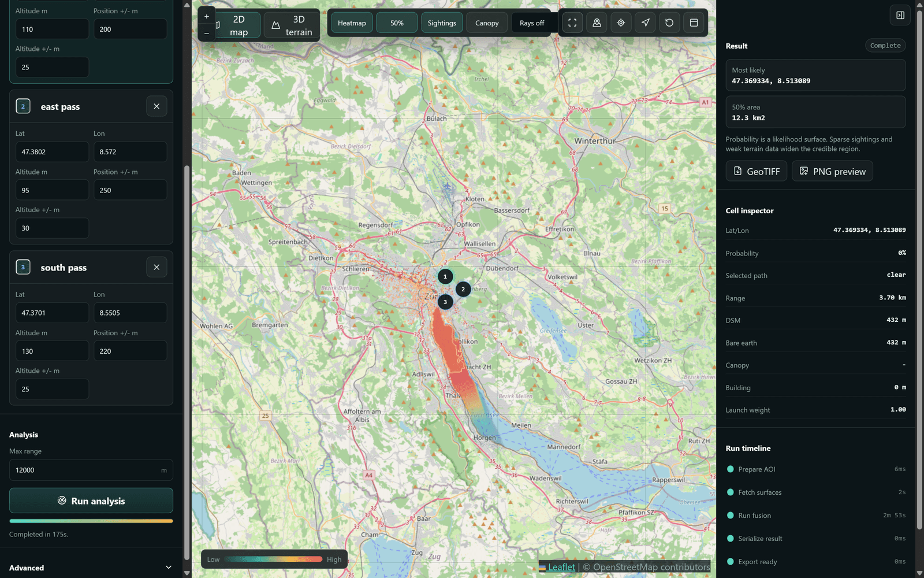This screenshot has height=578, width=924.
Task: Edit south pass Altitude +/- field
Action: [52, 389]
